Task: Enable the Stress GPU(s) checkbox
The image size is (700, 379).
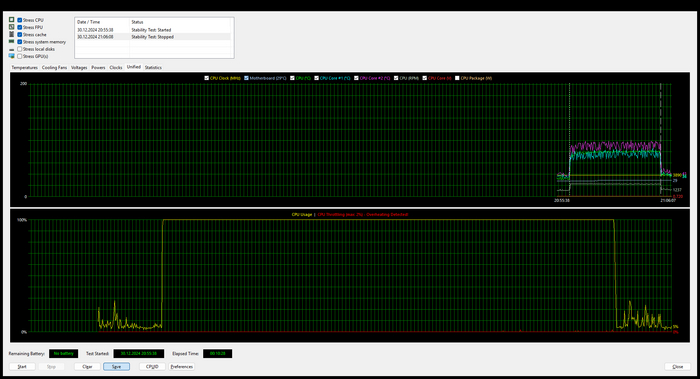Action: 20,56
